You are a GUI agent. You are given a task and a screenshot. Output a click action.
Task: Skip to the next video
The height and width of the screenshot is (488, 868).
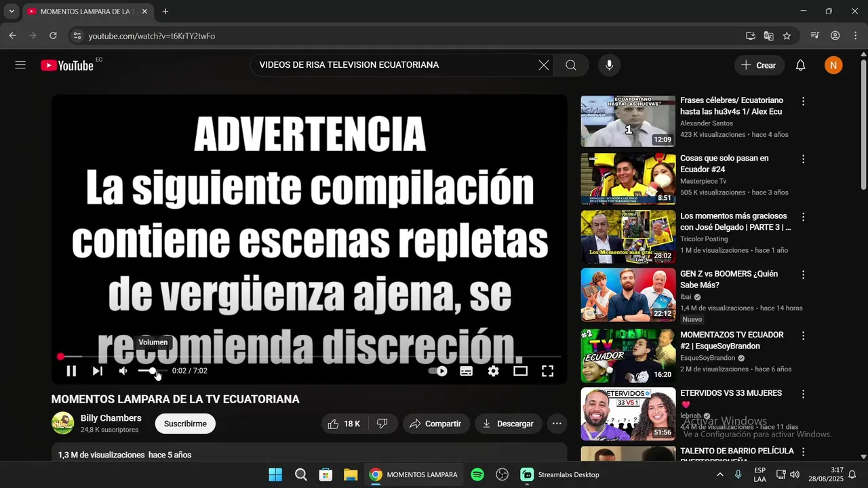click(x=98, y=371)
